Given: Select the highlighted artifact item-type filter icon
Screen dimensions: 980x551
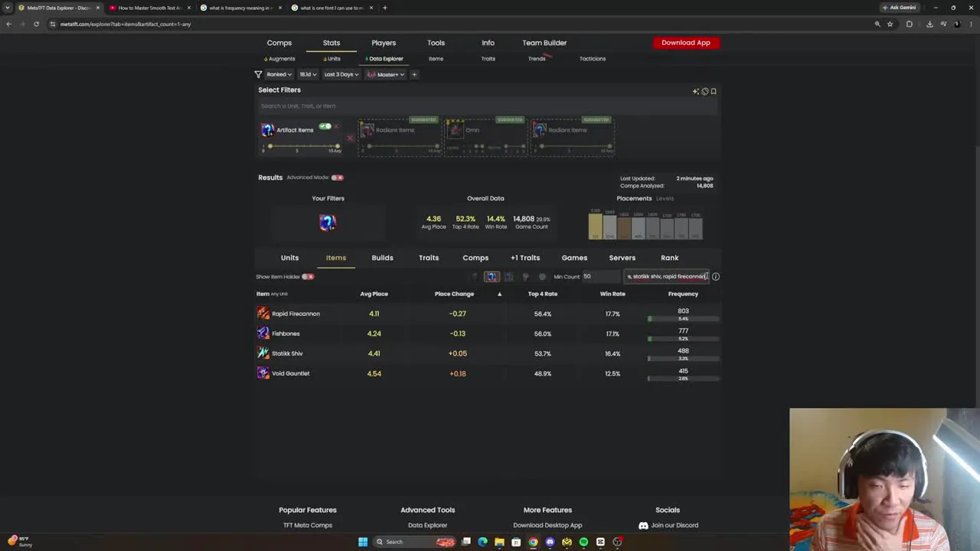Looking at the screenshot, I should coord(492,276).
